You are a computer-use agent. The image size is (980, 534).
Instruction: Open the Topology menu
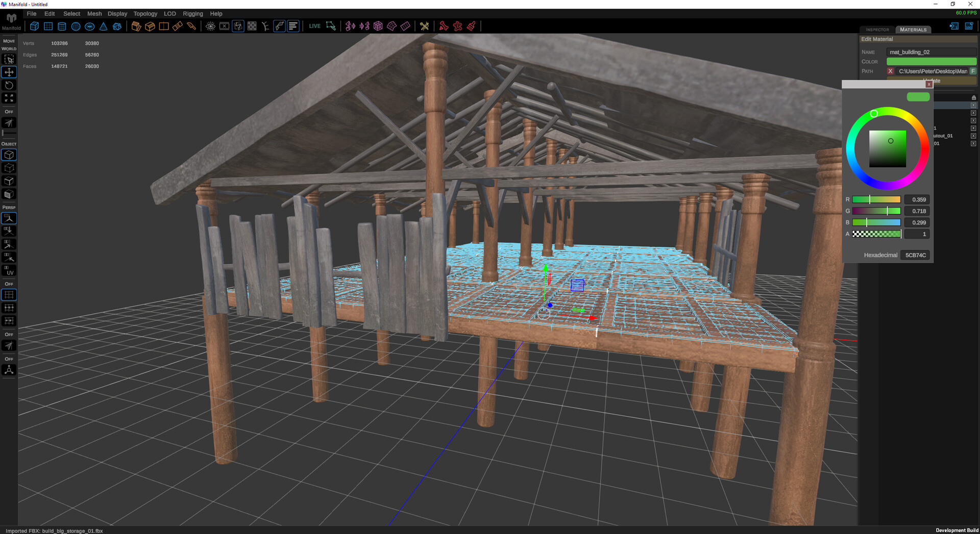pos(145,14)
